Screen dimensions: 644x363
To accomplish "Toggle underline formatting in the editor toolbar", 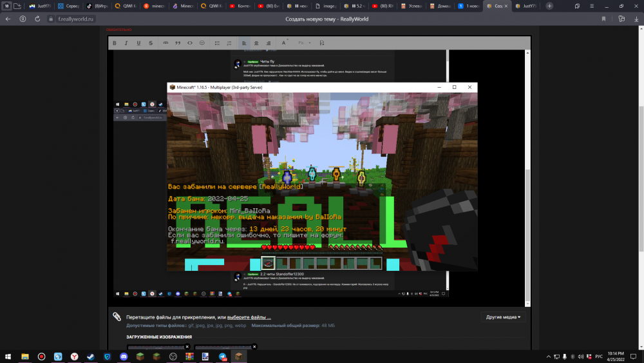I will click(138, 43).
